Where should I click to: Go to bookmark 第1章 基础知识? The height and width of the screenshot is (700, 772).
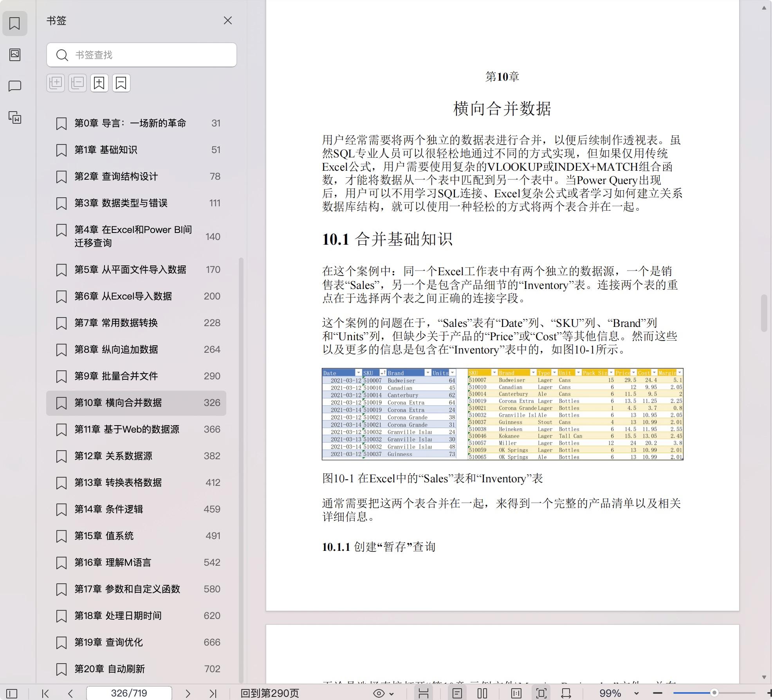point(136,150)
